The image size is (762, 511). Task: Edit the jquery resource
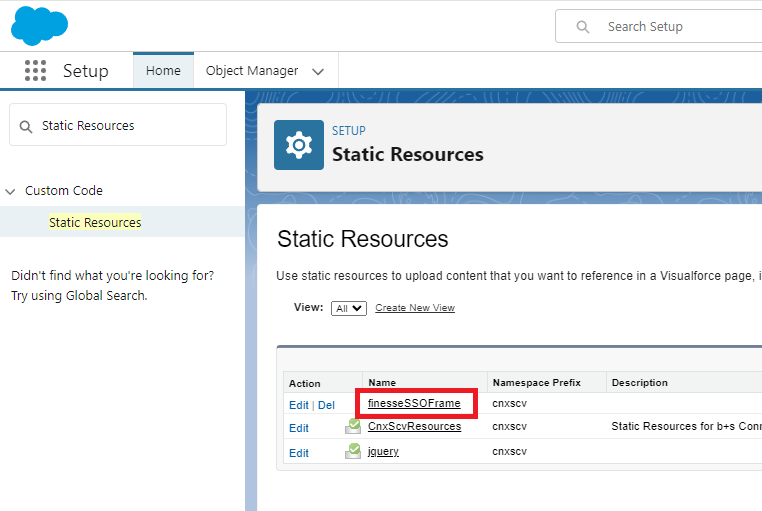click(299, 453)
